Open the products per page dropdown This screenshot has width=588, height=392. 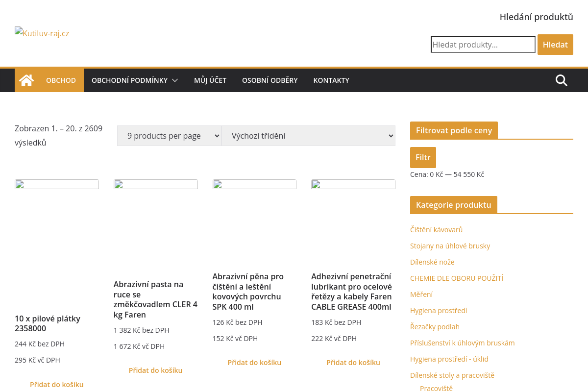pyautogui.click(x=169, y=136)
